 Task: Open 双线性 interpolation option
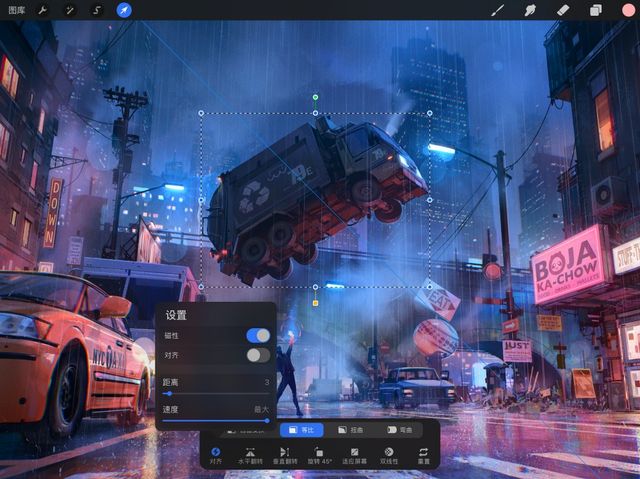coord(389,455)
